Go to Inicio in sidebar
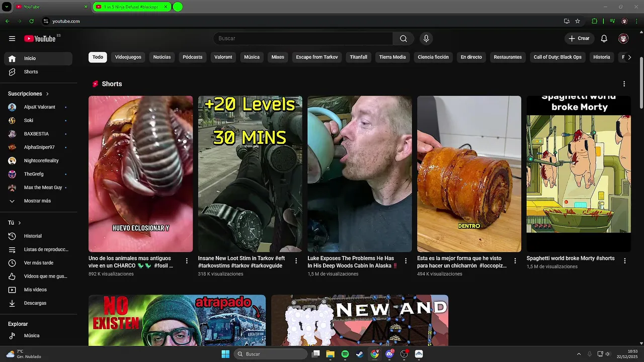The height and width of the screenshot is (362, 644). click(x=38, y=58)
